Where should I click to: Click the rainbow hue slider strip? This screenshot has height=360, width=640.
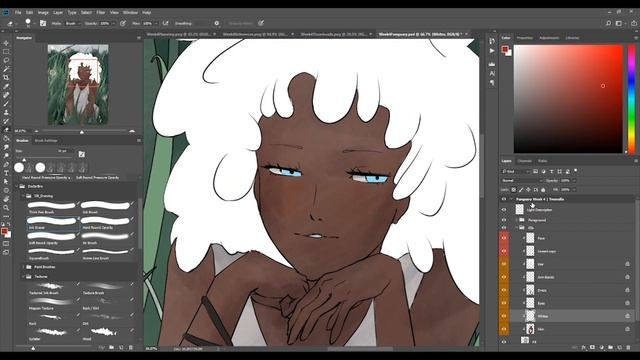tap(631, 99)
